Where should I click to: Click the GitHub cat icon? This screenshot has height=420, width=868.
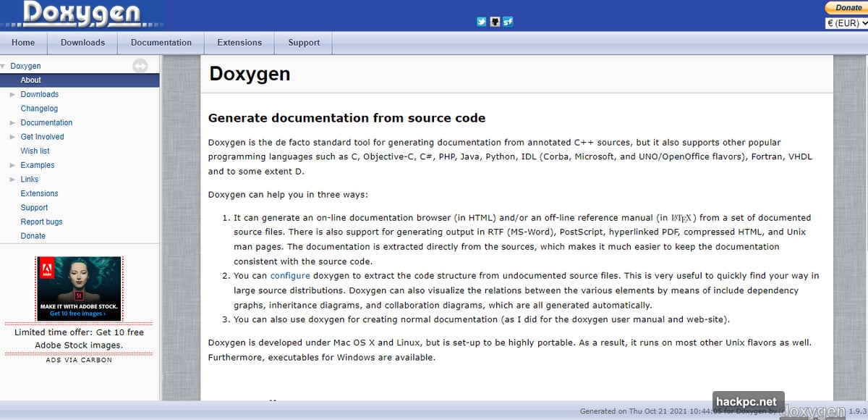(x=495, y=22)
